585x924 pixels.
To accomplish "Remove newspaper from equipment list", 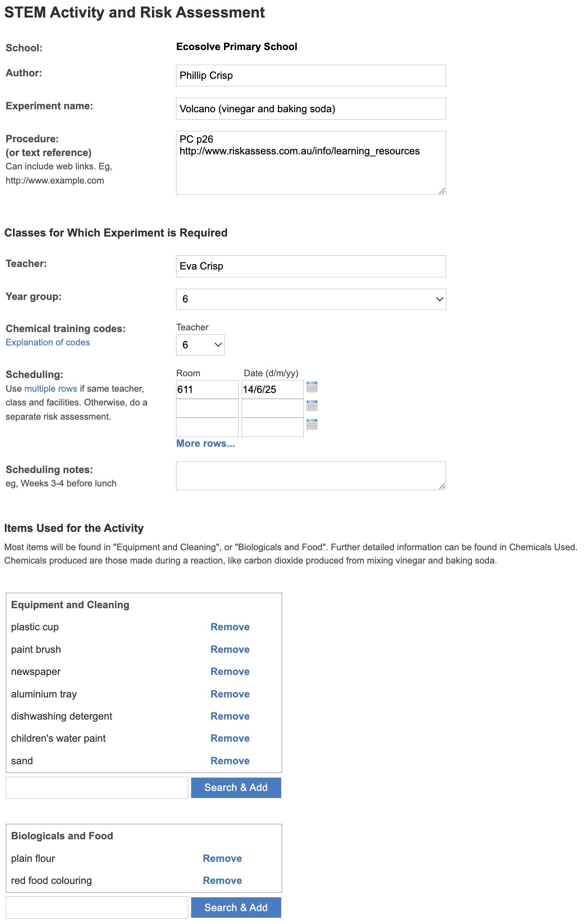I will click(x=230, y=672).
